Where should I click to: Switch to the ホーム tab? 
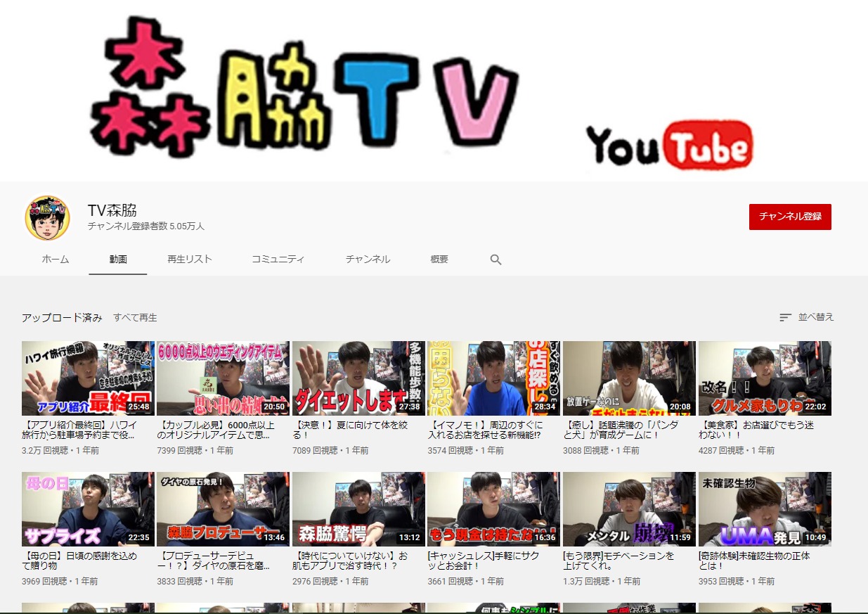click(x=56, y=259)
